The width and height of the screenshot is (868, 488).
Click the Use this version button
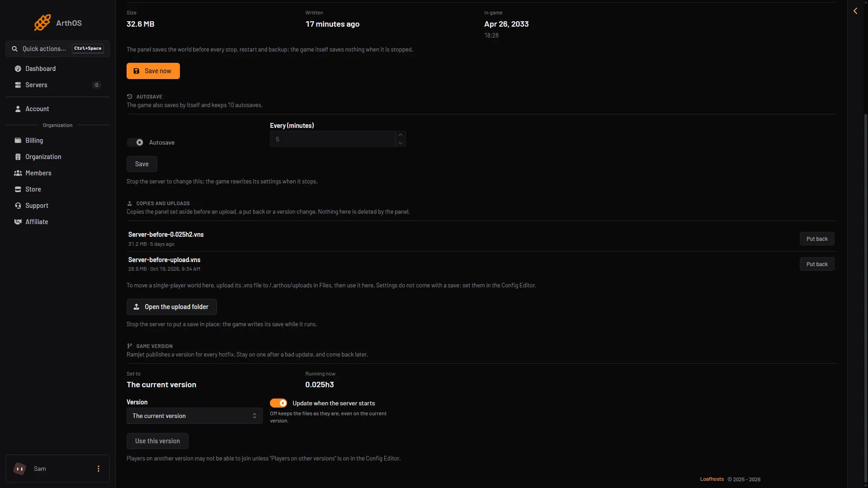[157, 441]
